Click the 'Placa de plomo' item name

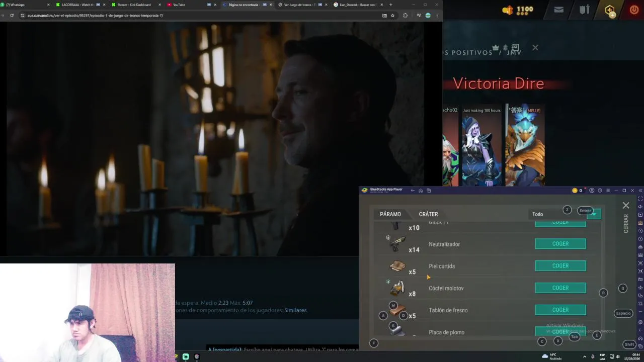(446, 332)
